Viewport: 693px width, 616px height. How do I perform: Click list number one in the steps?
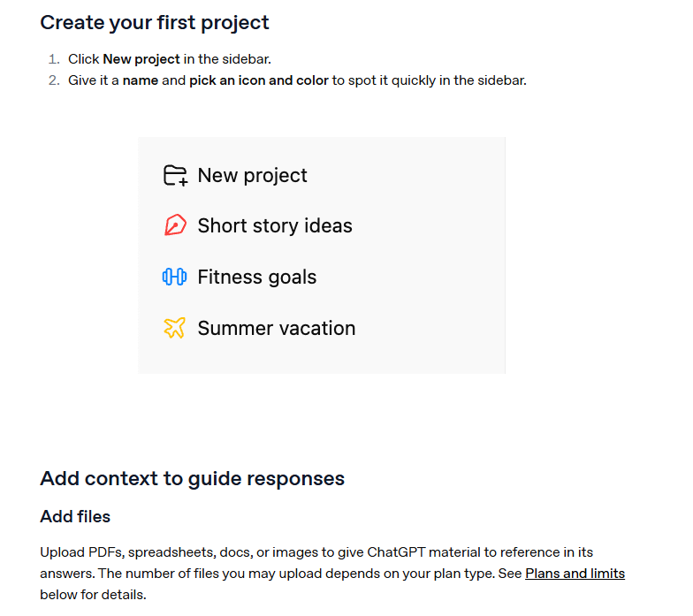(x=54, y=59)
